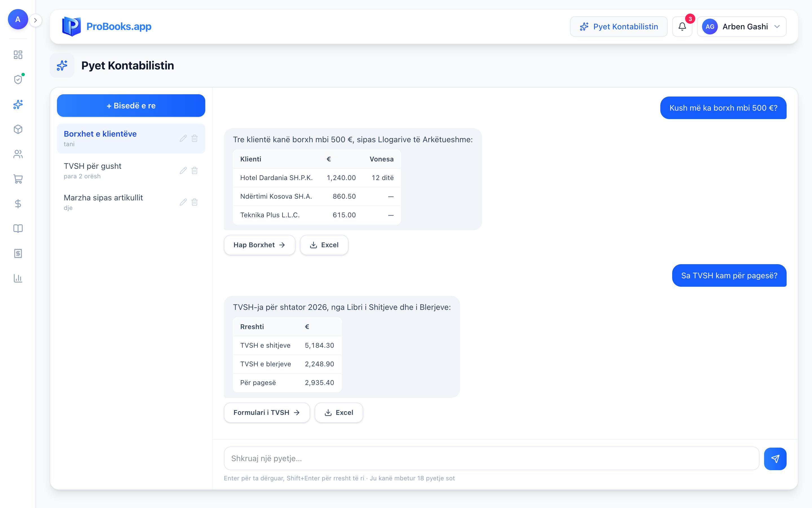Click the 615.00 amount cell
The height and width of the screenshot is (508, 812).
click(x=344, y=215)
